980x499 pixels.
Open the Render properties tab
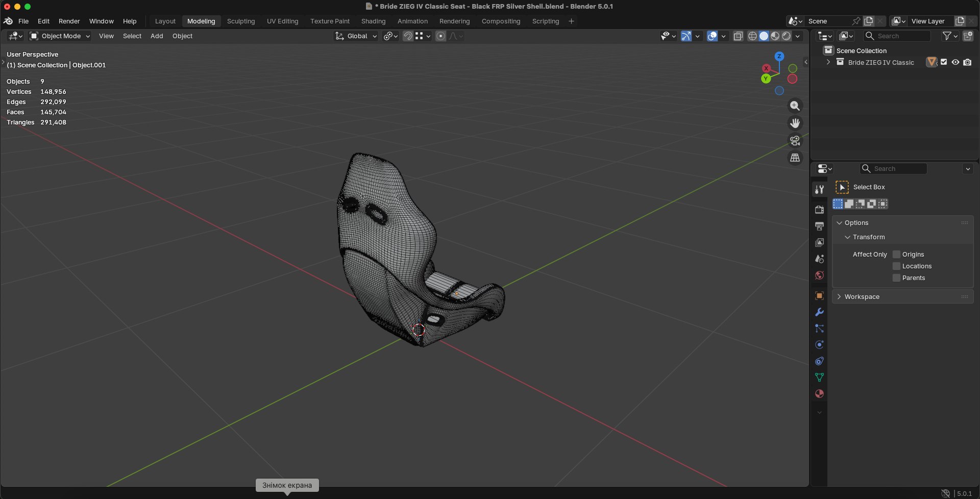(819, 210)
